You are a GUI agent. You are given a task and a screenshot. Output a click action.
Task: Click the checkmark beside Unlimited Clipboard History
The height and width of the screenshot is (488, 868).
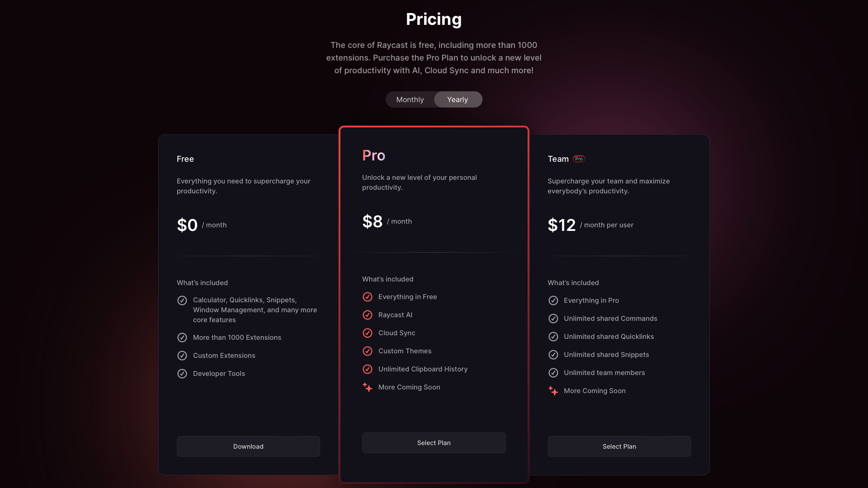click(368, 369)
